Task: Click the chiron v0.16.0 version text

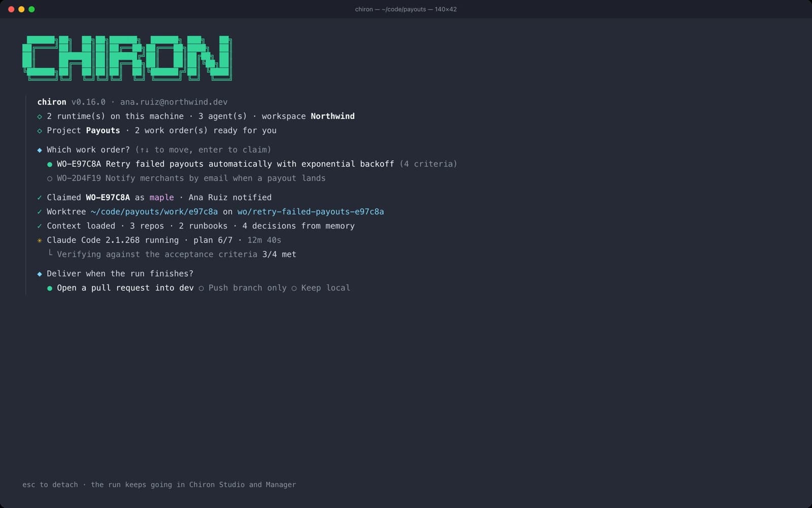Action: (x=72, y=102)
